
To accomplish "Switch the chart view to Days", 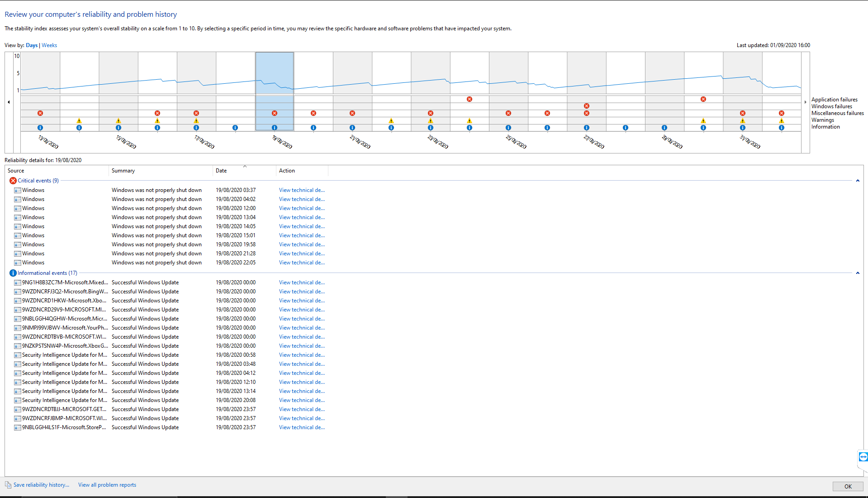I will coord(32,45).
